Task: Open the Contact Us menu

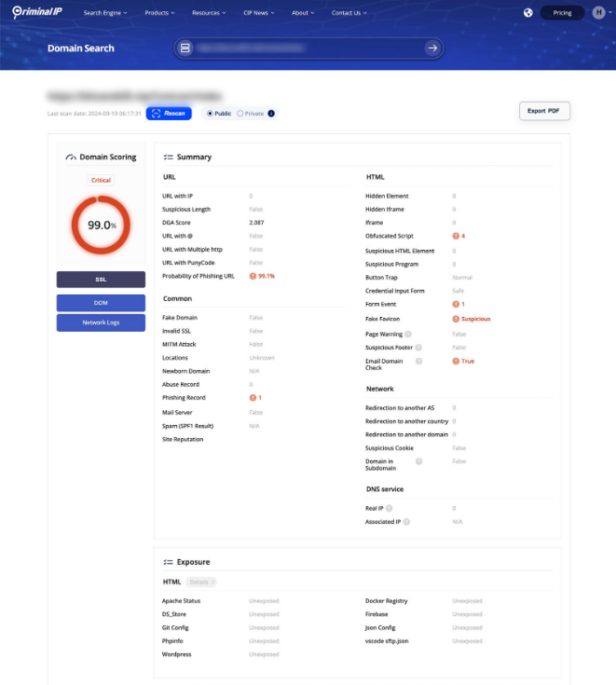Action: [349, 13]
